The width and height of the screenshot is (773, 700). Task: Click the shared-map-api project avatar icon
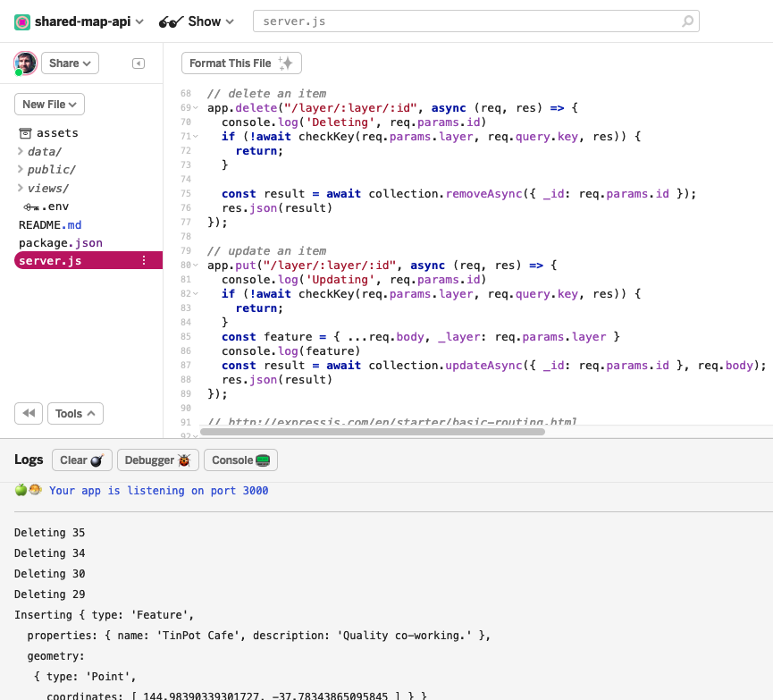22,21
